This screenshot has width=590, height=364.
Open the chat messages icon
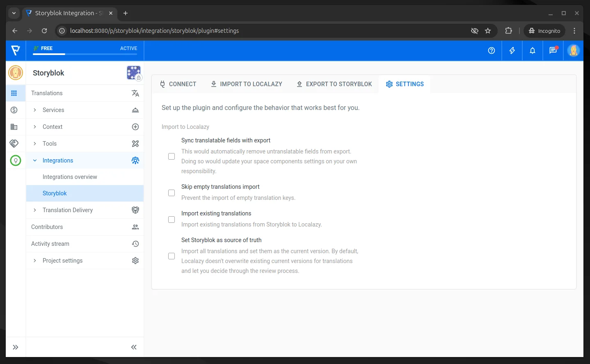click(x=553, y=50)
